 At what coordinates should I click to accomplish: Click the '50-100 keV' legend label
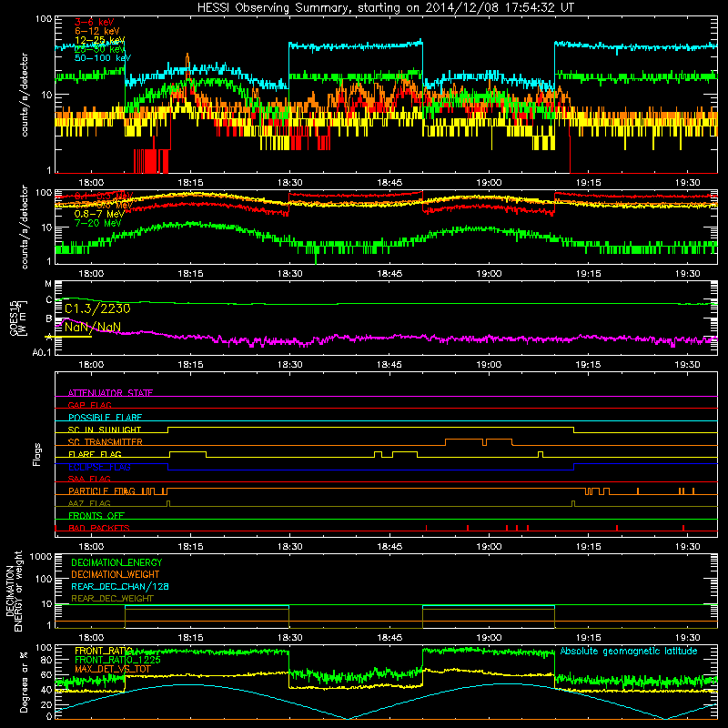point(103,58)
